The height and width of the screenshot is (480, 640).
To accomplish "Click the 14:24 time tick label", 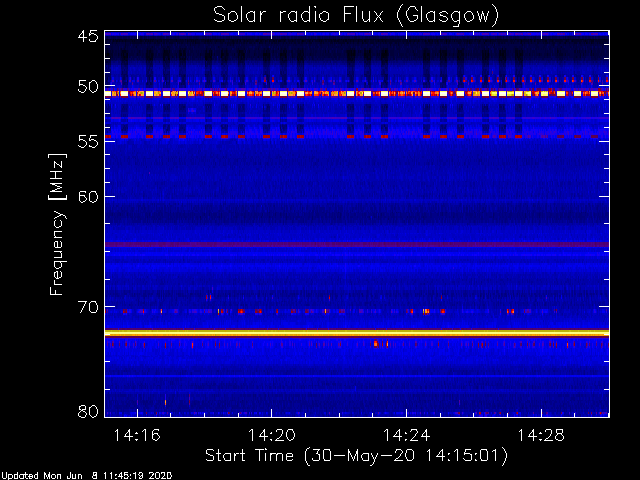I will 407,435.
